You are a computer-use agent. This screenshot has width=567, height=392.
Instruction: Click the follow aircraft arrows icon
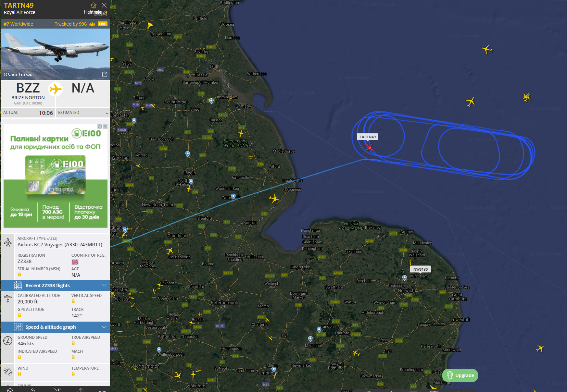pos(58,390)
